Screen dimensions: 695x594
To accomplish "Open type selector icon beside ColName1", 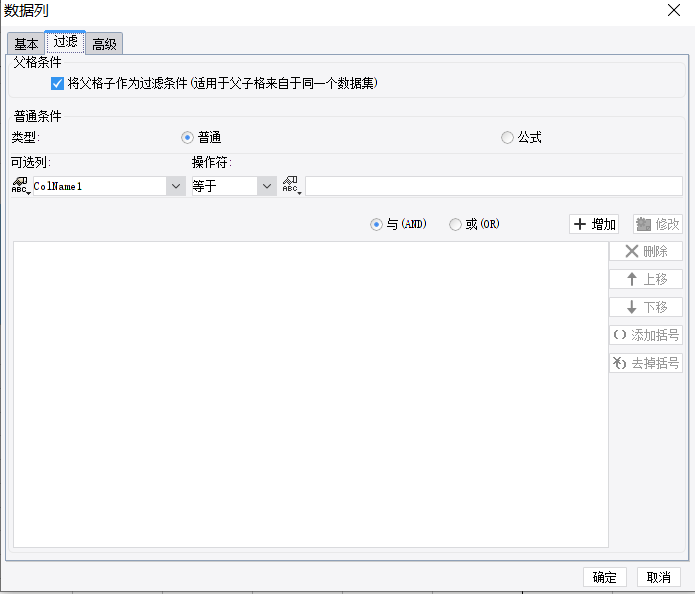I will point(21,186).
